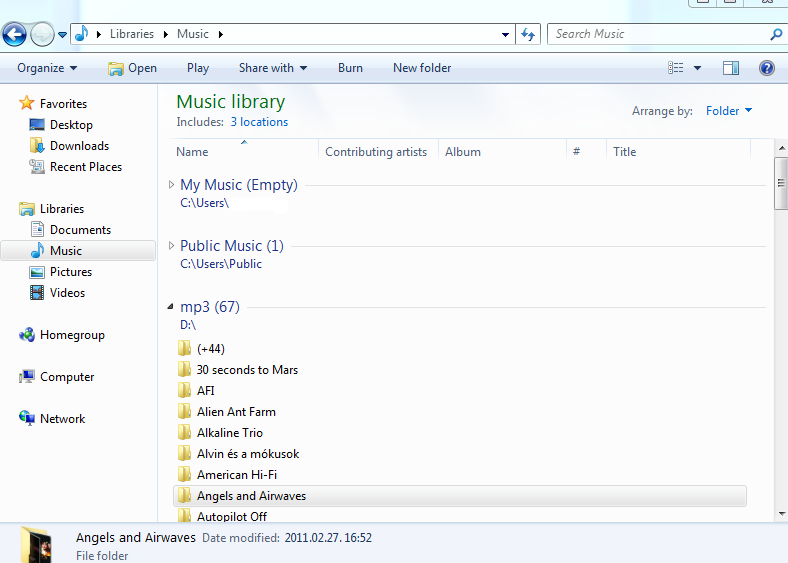Viewport: 788px width, 563px height.
Task: Click the Refresh button beside address bar
Action: click(528, 34)
